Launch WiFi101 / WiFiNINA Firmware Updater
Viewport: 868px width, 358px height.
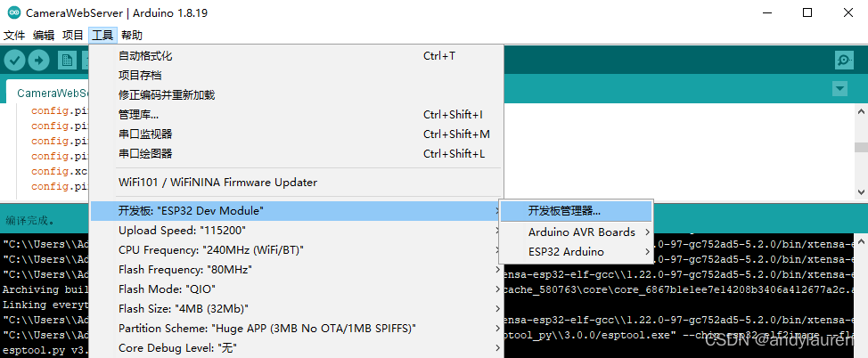click(217, 183)
